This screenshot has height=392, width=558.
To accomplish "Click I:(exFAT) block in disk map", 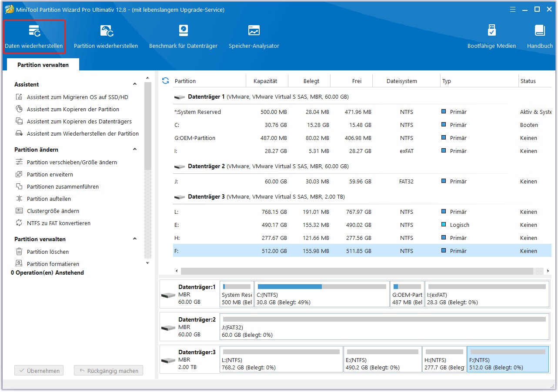I will tap(487, 294).
